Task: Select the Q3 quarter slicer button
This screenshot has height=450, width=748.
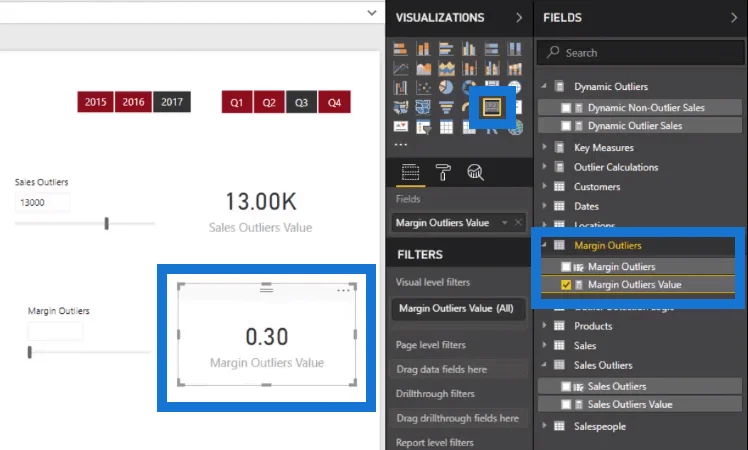Action: pos(301,102)
